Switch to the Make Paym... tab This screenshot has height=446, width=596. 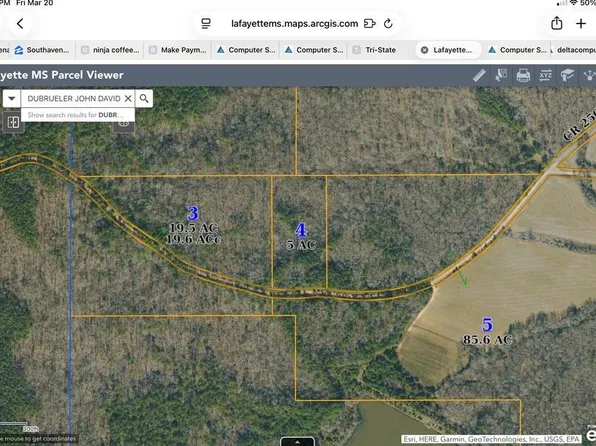(x=178, y=50)
